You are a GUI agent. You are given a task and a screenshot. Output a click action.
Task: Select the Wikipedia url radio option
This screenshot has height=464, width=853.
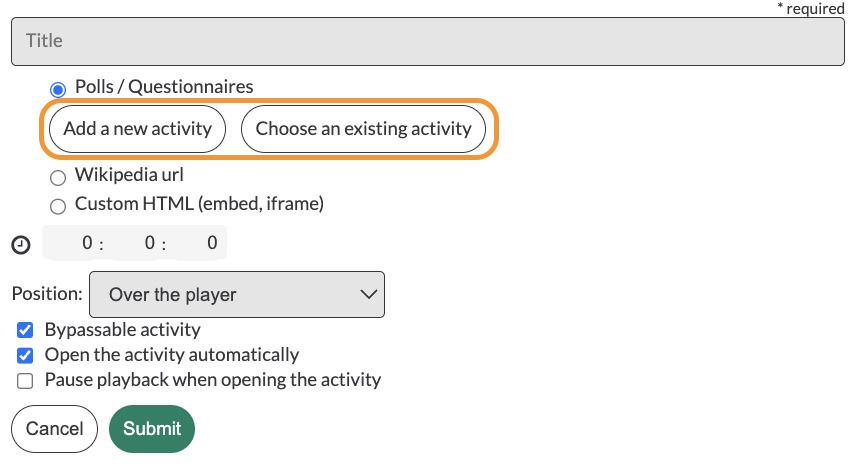point(58,177)
